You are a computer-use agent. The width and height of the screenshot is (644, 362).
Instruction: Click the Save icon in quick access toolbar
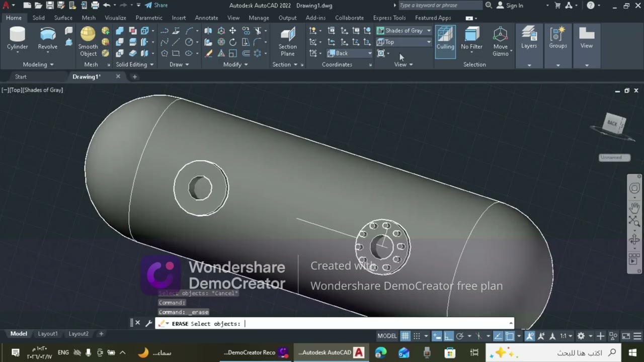(x=50, y=6)
